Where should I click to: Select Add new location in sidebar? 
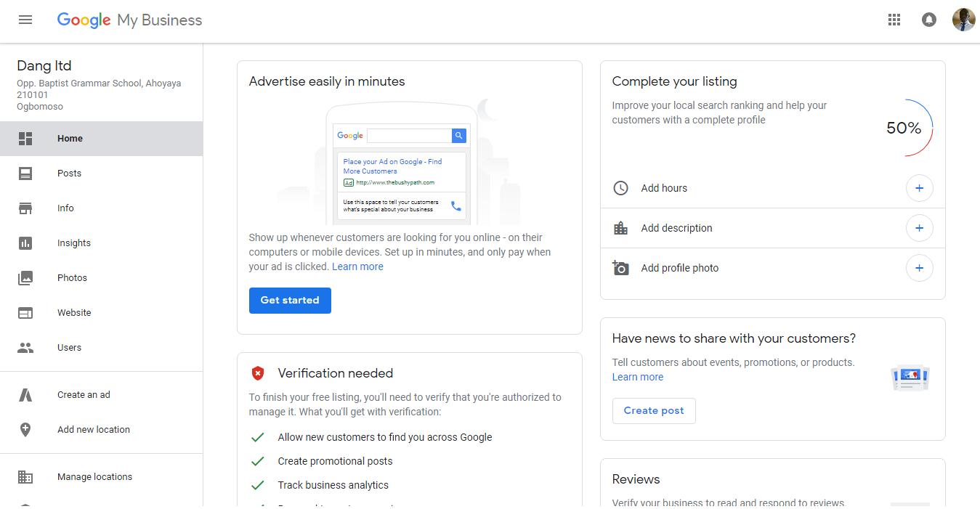[x=102, y=430]
